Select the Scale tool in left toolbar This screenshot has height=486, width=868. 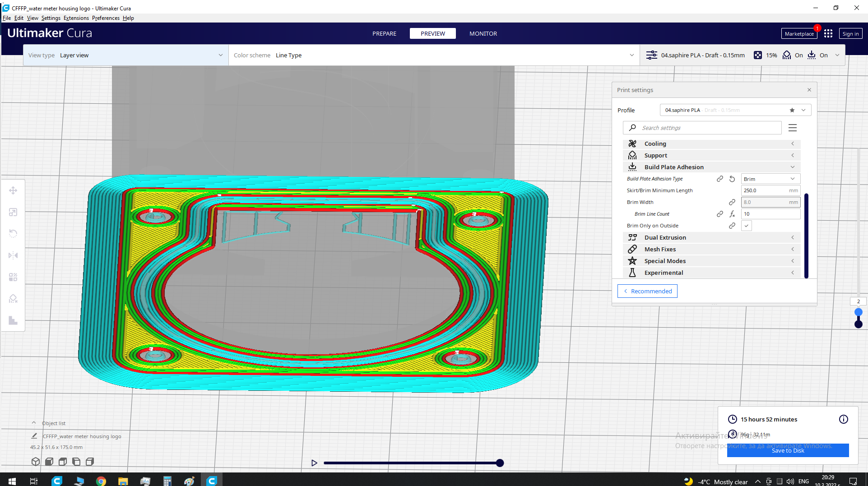(13, 212)
